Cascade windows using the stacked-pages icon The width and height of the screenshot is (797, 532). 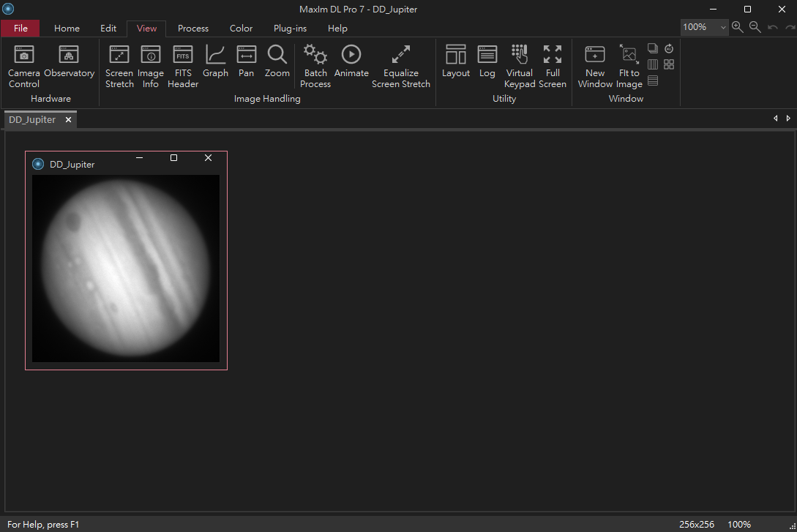pos(653,48)
